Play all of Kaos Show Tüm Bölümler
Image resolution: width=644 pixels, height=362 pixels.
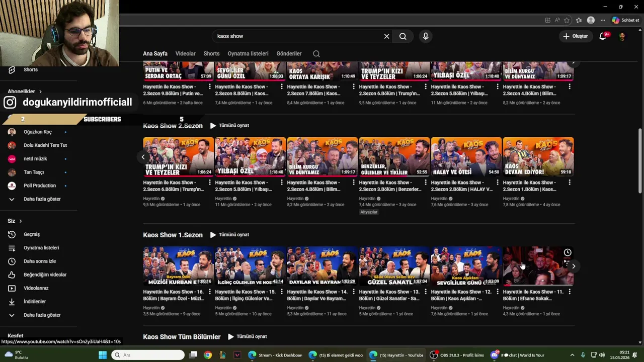(x=247, y=337)
